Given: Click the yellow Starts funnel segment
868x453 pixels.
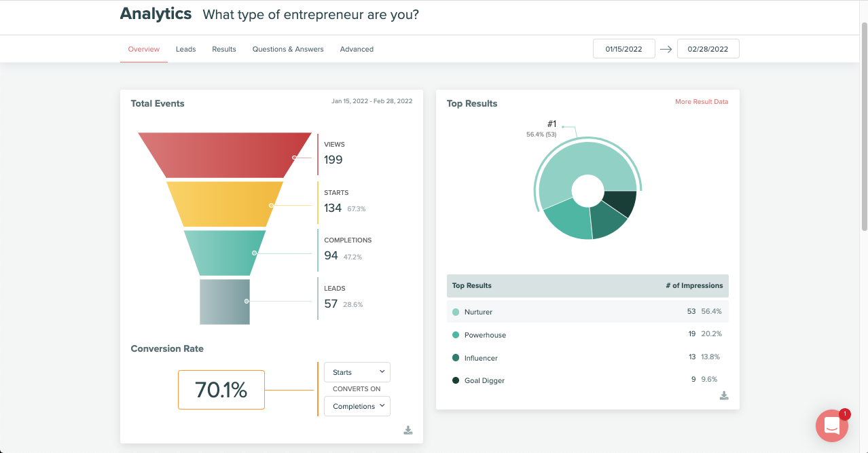Looking at the screenshot, I should click(224, 204).
